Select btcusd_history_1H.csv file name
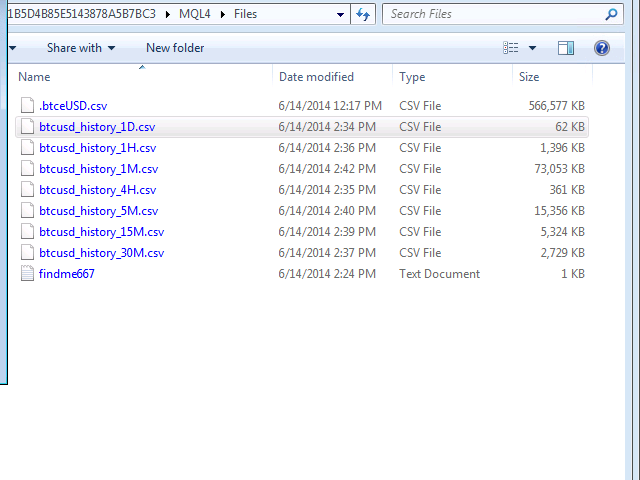This screenshot has width=640, height=480. 98,148
